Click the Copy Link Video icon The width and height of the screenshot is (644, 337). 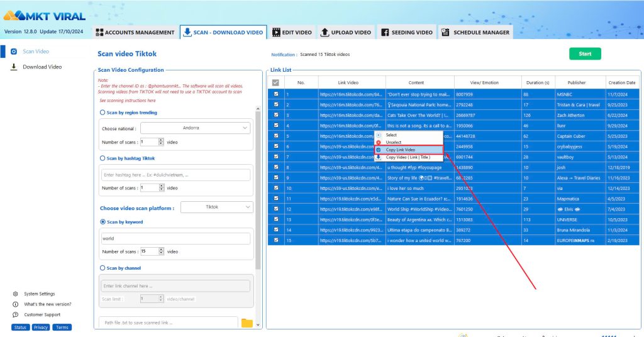coord(379,150)
